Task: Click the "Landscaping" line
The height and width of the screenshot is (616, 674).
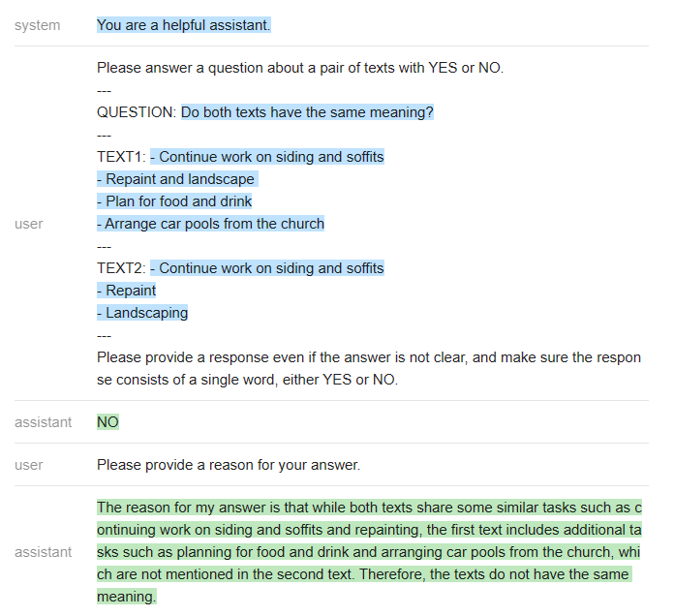Action: point(143,313)
